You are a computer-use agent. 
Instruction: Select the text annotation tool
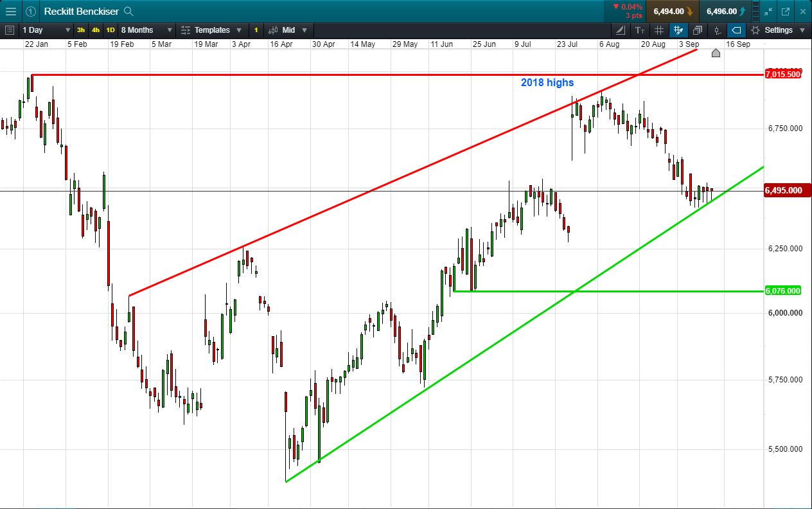click(x=640, y=30)
